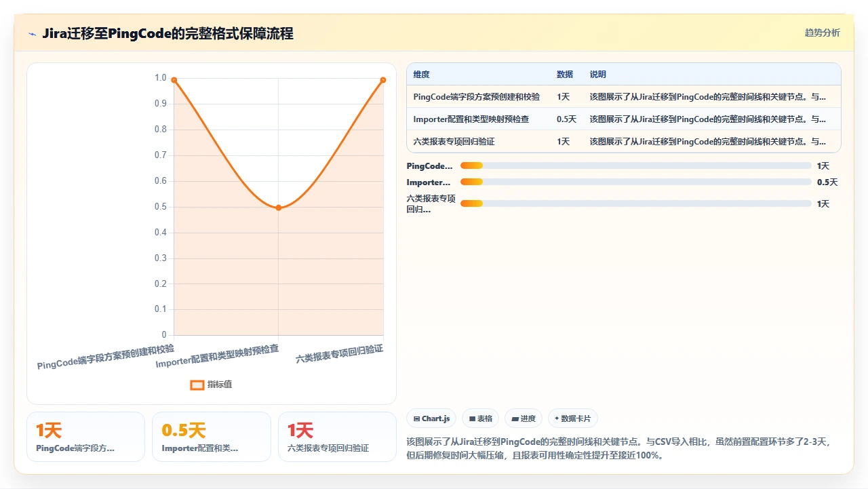The image size is (868, 489).
Task: Click the 0.5天 value beside Importer bar
Action: [827, 182]
